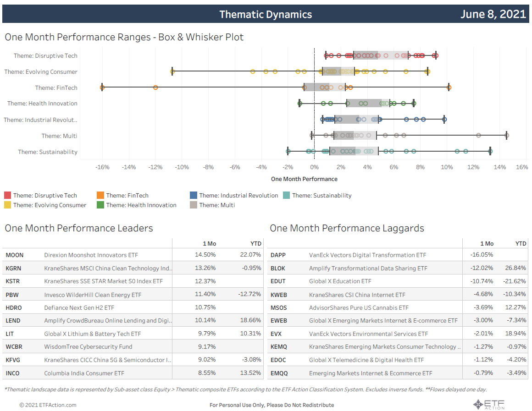Select the EVX ticker row

(398, 334)
